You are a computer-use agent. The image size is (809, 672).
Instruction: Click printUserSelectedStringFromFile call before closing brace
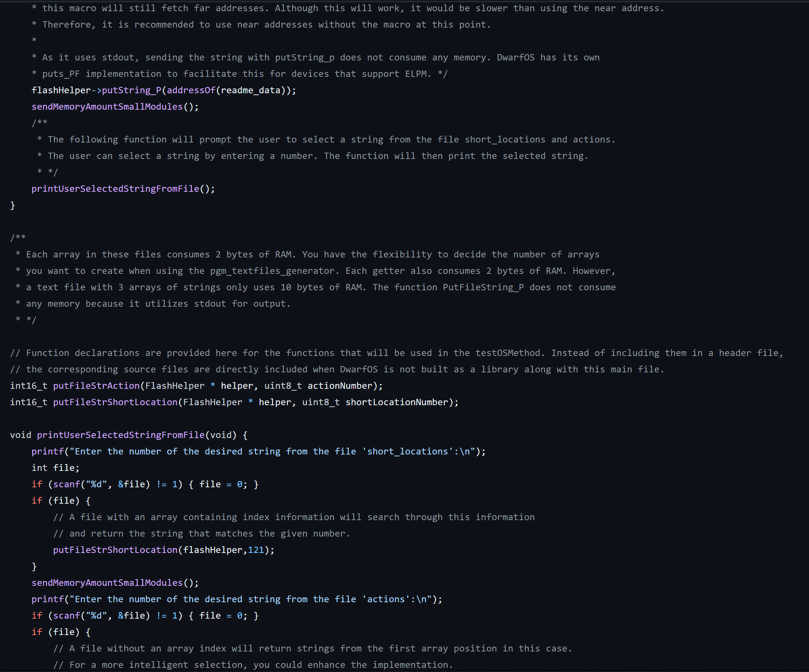(115, 189)
